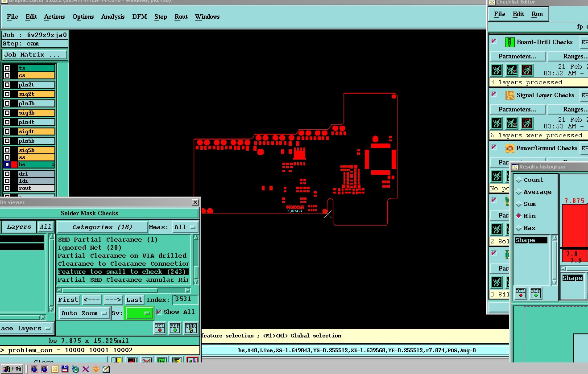Image resolution: width=588 pixels, height=374 pixels.
Task: Toggle visibility box of sig2t layer
Action: point(7,94)
